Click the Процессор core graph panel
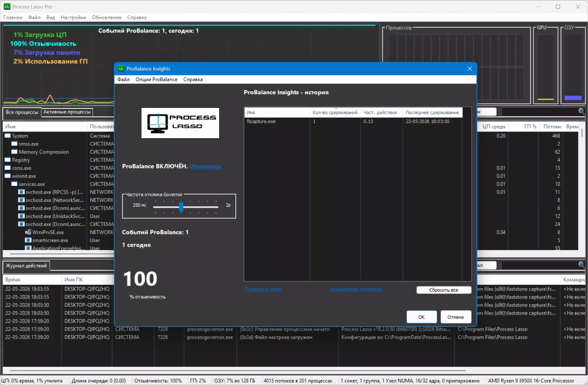Screen dimensions: 588x385 pos(456,65)
